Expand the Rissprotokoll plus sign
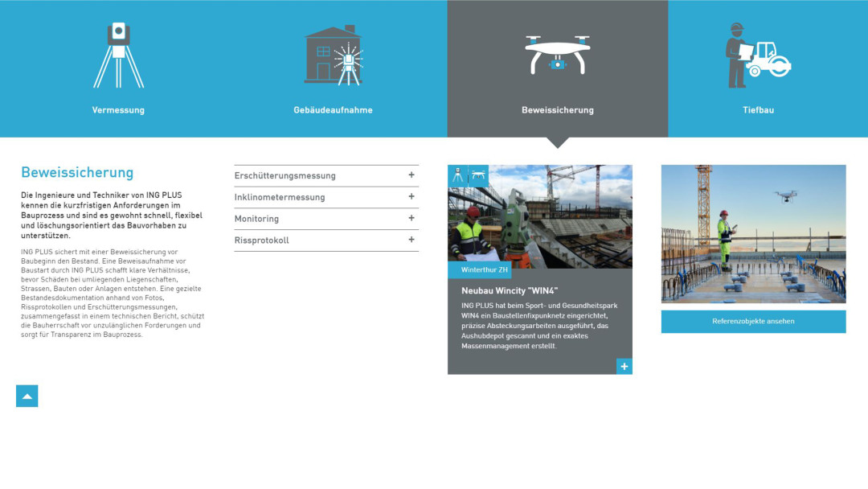Screen dimensions: 868x489 pos(411,240)
